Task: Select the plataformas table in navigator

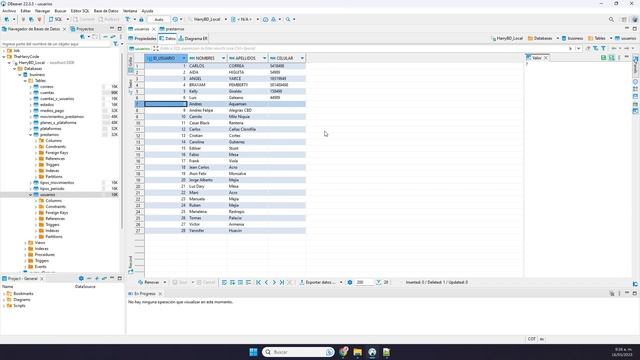Action: tap(50, 129)
